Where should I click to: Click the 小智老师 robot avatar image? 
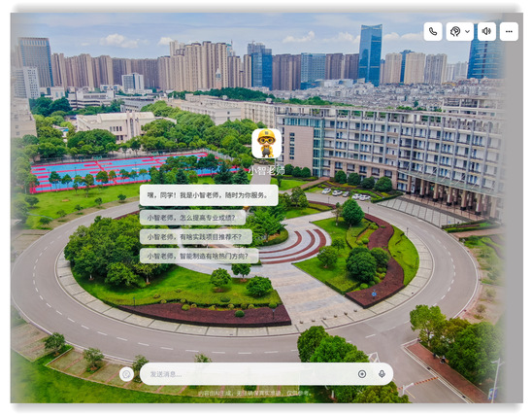click(x=266, y=143)
